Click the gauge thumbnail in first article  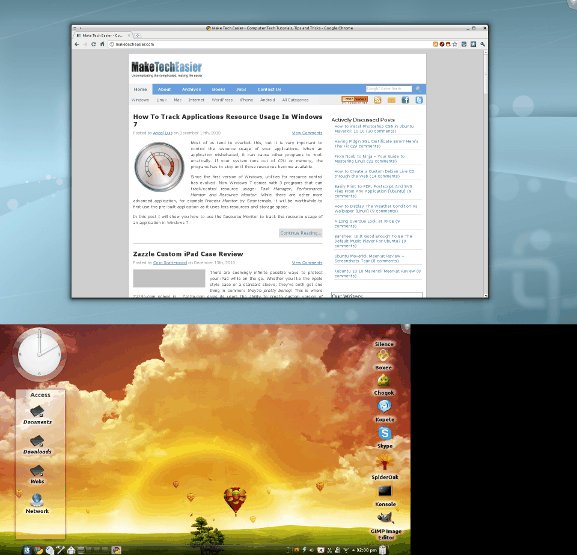[x=159, y=167]
